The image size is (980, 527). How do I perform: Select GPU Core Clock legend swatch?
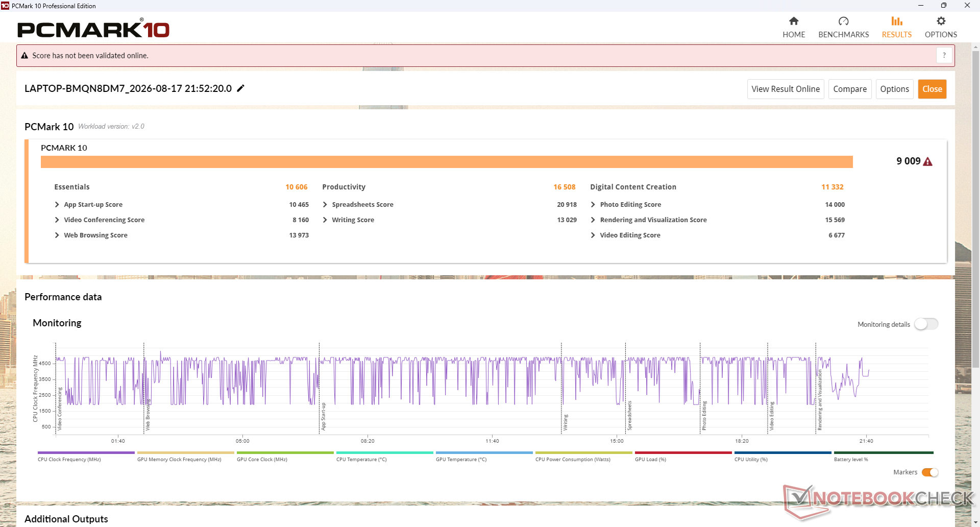click(285, 452)
